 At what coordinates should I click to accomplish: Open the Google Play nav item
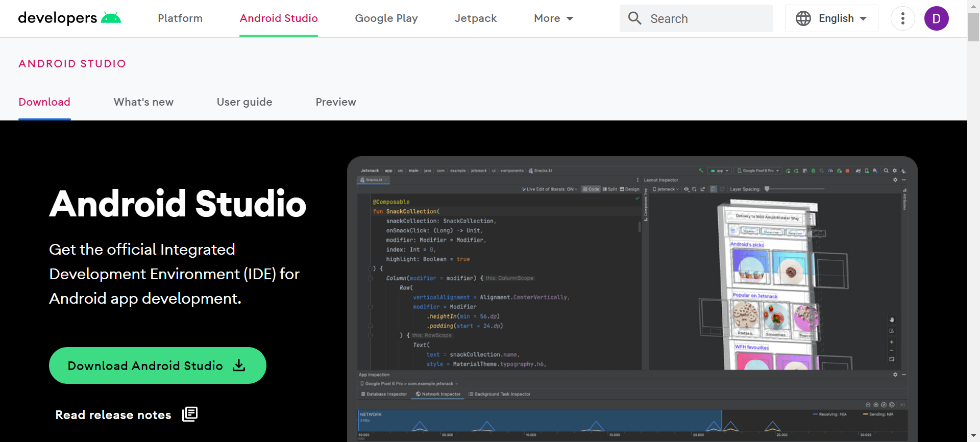tap(386, 18)
